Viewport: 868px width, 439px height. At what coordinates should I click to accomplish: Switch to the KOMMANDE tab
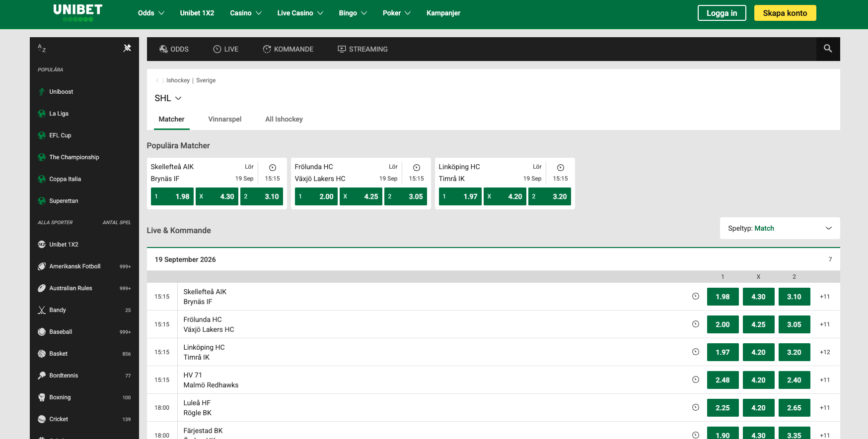point(288,49)
